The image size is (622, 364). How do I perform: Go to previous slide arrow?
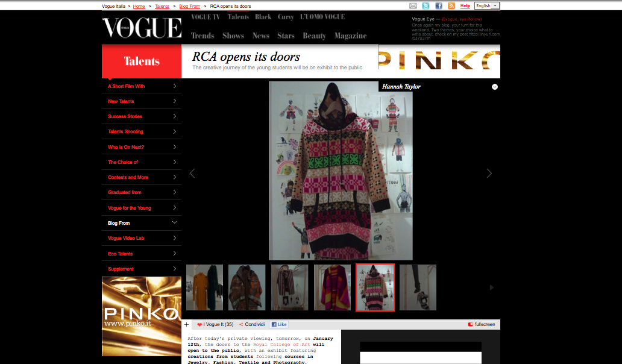192,174
